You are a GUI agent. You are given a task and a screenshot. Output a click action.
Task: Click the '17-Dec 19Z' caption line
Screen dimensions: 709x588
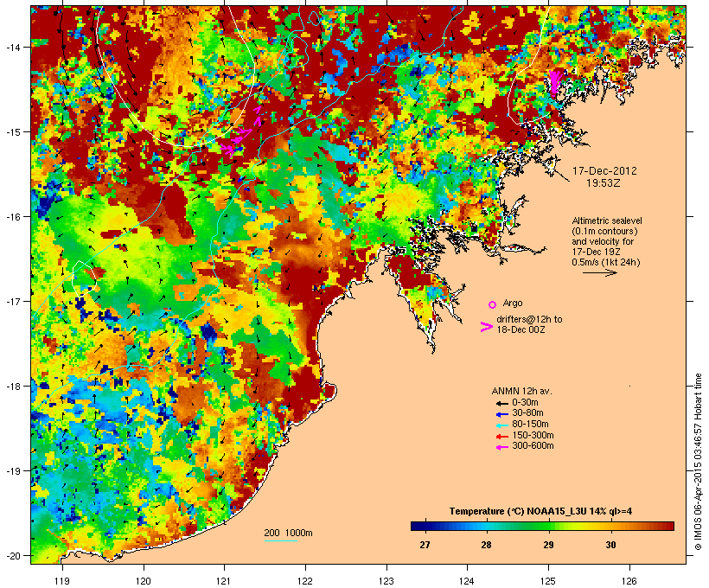[596, 252]
